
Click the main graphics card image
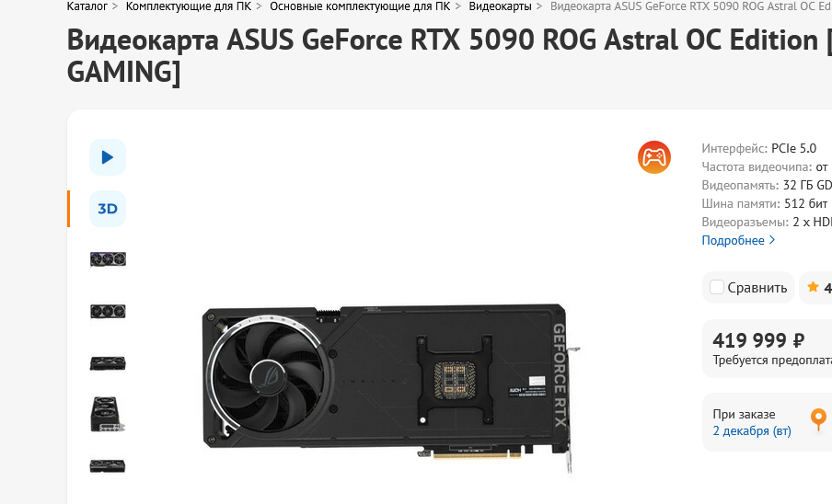point(391,388)
